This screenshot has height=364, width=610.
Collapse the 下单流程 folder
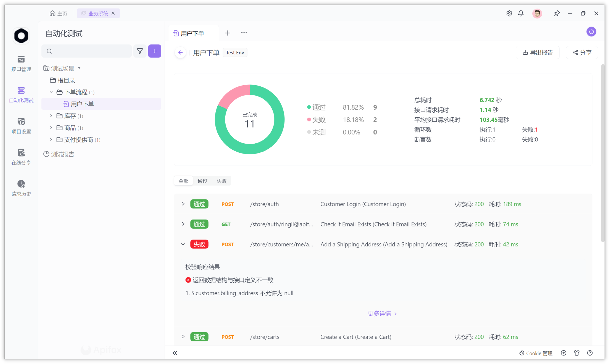click(51, 92)
